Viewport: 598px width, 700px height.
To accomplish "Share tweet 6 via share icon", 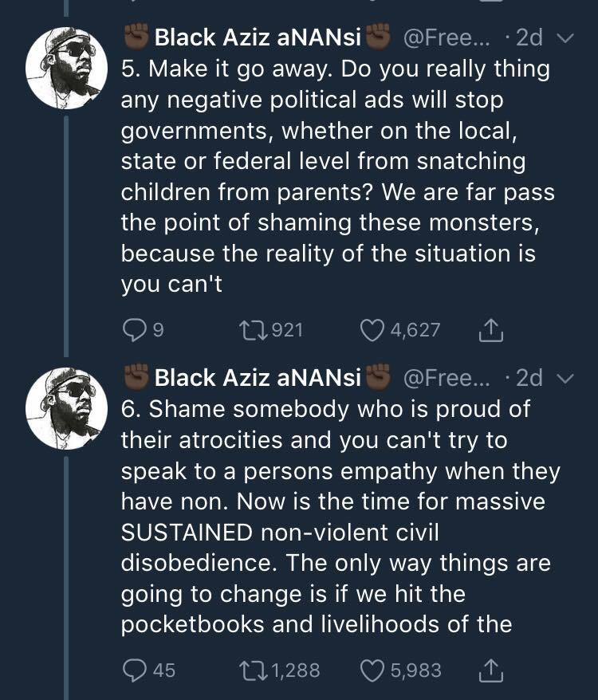I will click(x=492, y=671).
